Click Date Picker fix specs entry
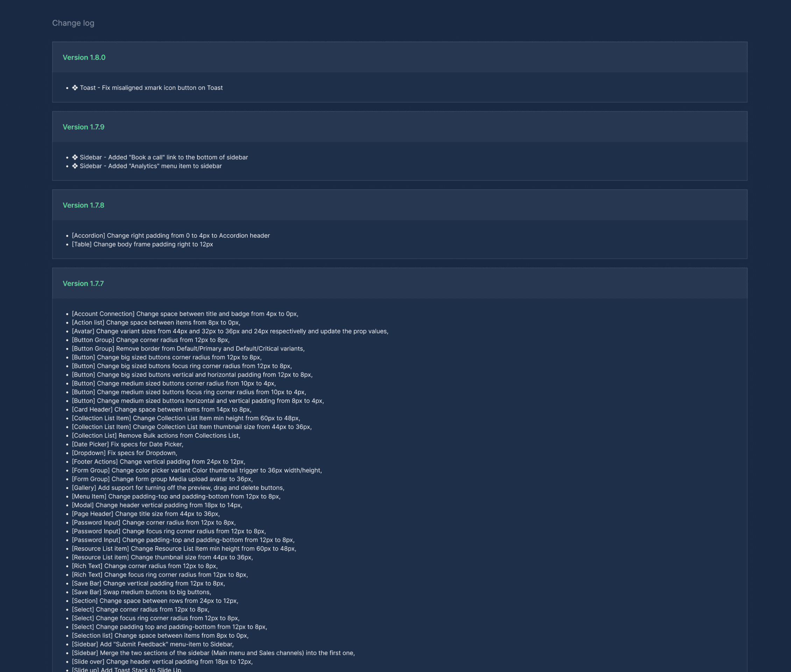 [128, 444]
